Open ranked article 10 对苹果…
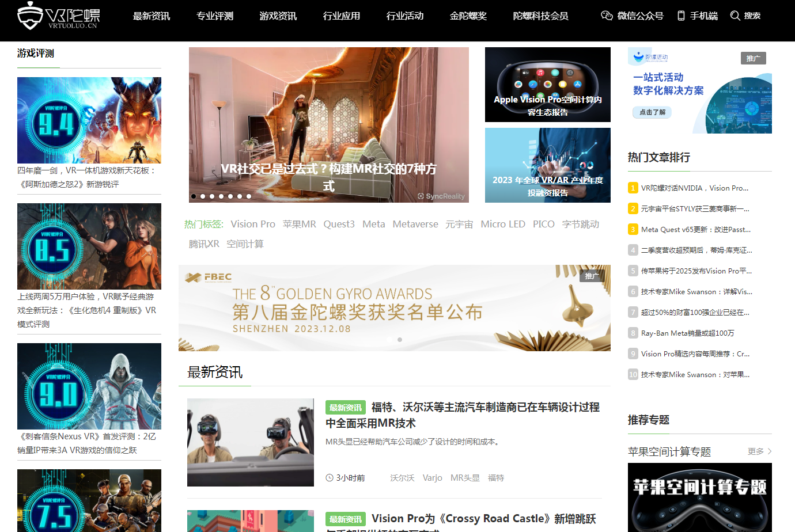The width and height of the screenshot is (795, 532). 695,374
